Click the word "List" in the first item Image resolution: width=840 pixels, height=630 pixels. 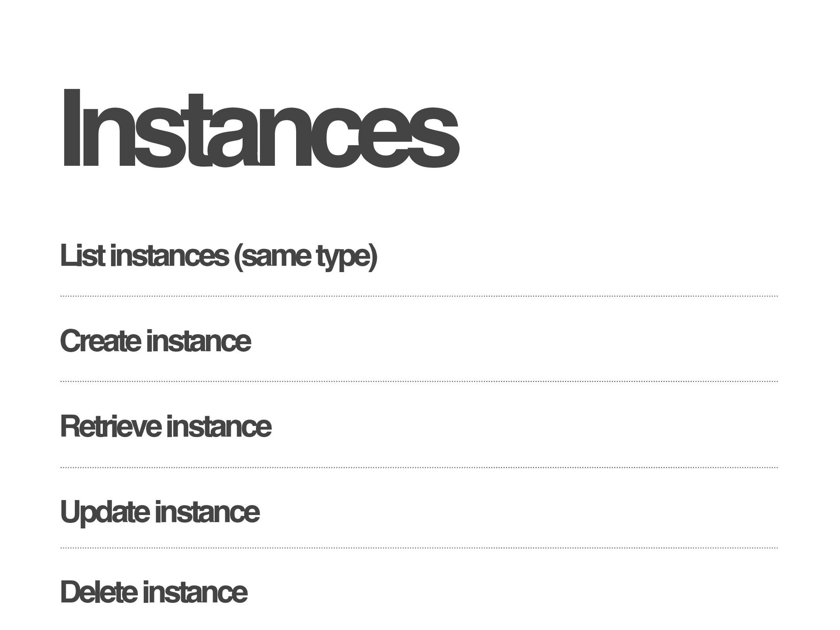[82, 256]
